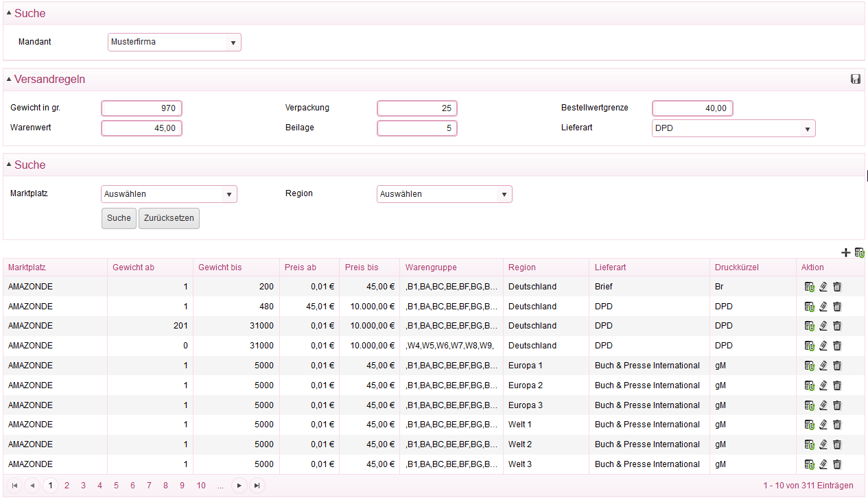The image size is (868, 500).
Task: Click the "1 - 10 von 311 Einträgen" text
Action: (808, 486)
